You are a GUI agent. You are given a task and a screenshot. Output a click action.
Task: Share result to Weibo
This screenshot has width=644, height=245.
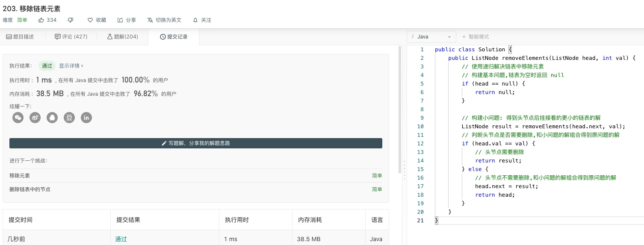pyautogui.click(x=35, y=118)
